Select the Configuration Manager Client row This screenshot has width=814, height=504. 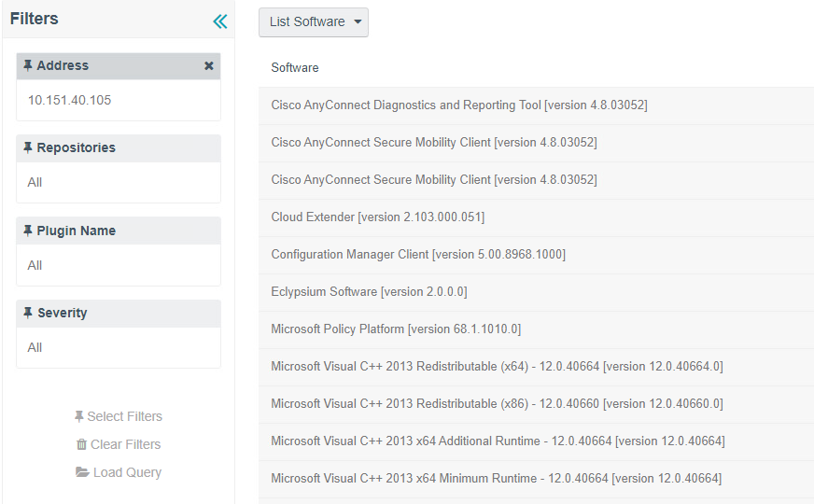pyautogui.click(x=536, y=255)
